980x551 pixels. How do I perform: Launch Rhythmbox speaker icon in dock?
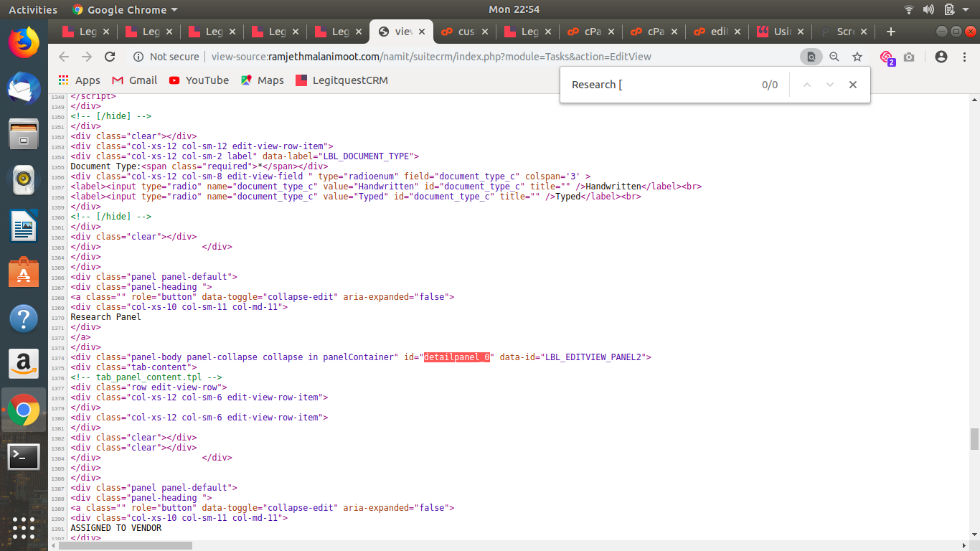(24, 179)
